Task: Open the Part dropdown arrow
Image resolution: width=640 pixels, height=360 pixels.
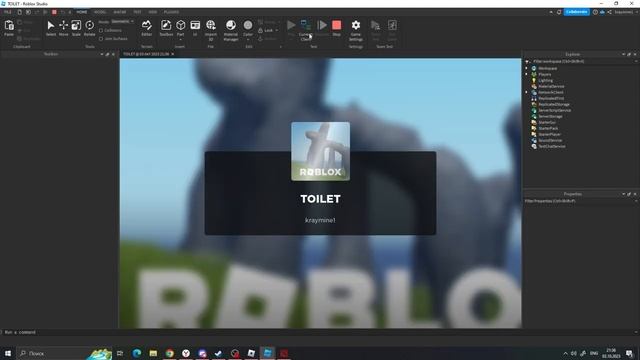Action: [x=180, y=40]
